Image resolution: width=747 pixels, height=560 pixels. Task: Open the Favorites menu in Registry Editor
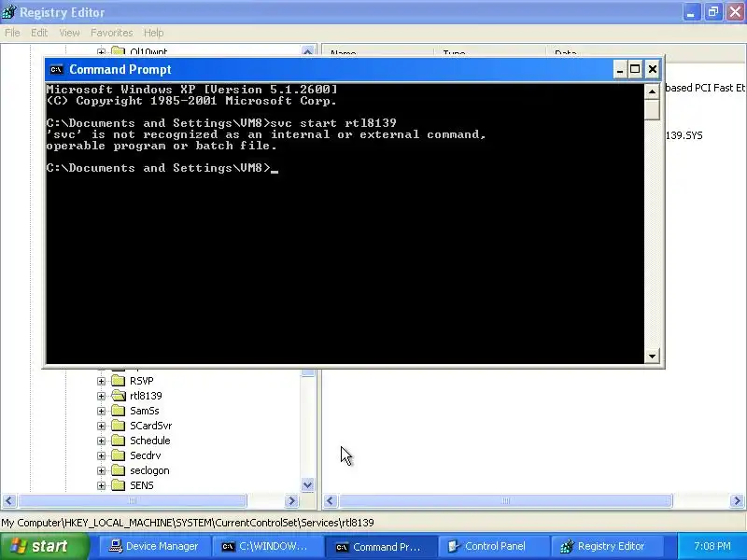[111, 33]
